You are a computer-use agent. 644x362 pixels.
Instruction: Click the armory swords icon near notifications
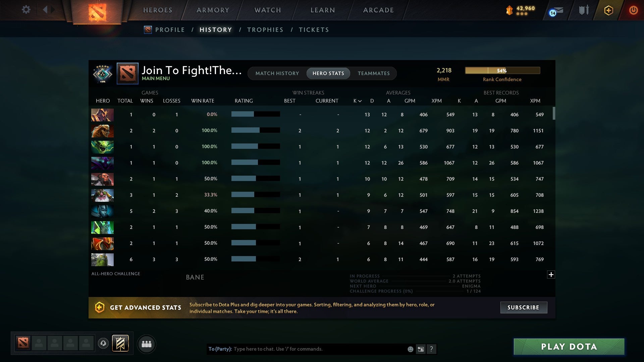[x=584, y=10]
